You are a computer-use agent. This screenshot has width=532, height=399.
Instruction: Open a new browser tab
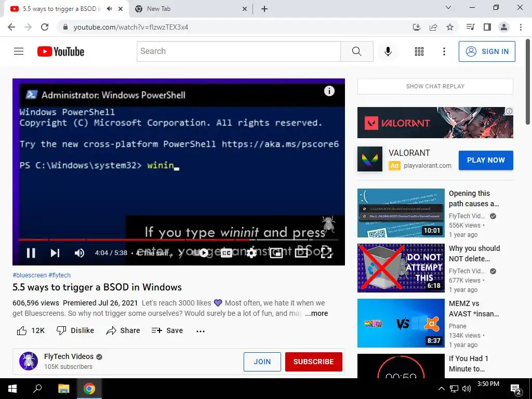264,9
